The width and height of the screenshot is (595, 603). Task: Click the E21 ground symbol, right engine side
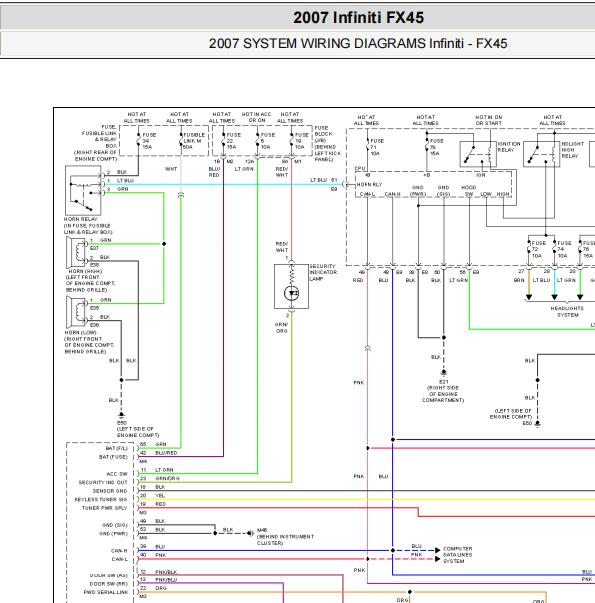click(443, 372)
